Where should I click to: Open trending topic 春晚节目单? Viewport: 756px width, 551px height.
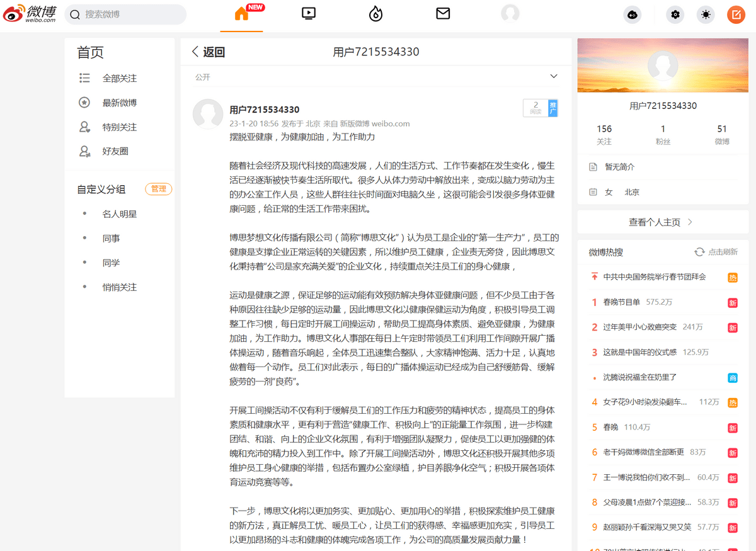(x=621, y=302)
